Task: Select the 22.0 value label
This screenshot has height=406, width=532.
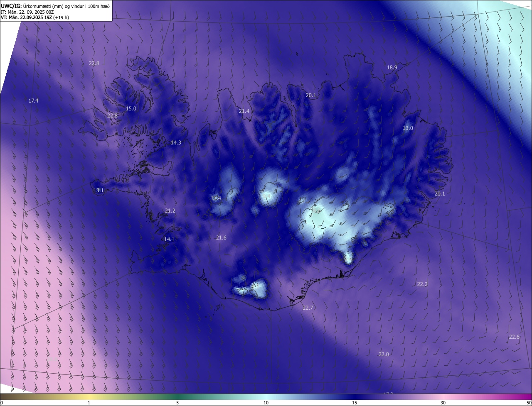Action: [384, 355]
